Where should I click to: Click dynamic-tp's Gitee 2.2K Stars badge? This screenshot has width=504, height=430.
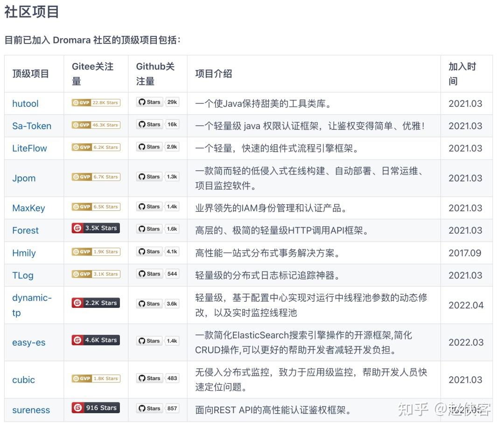click(95, 303)
